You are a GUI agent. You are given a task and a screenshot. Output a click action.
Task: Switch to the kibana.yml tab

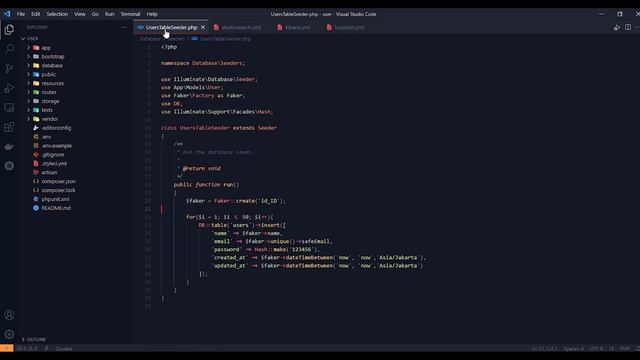[298, 27]
